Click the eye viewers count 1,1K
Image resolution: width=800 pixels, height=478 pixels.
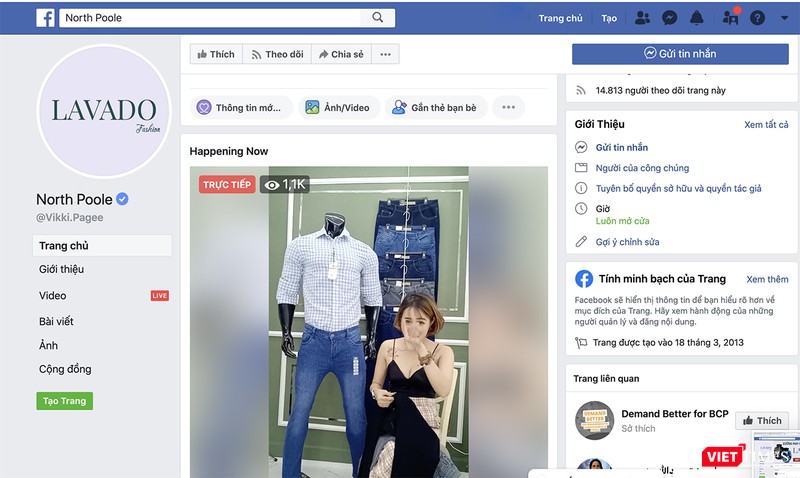[285, 185]
